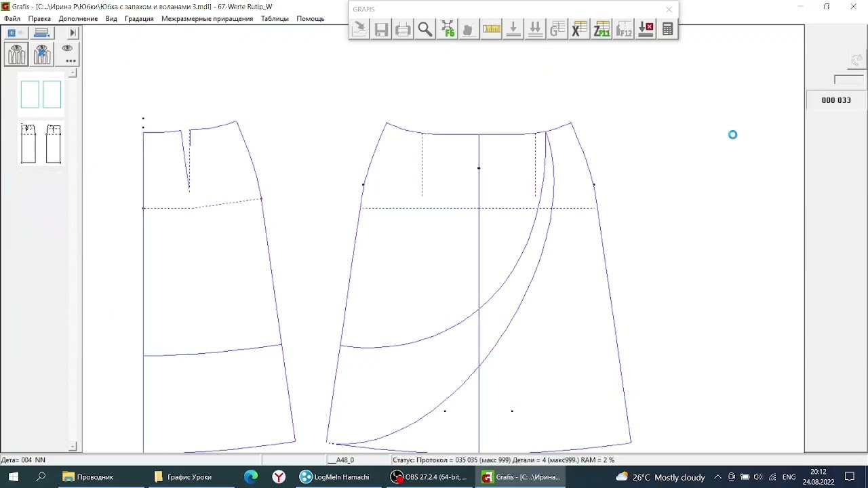This screenshot has width=868, height=488.
Task: Open the Windows Start menu
Action: (x=14, y=477)
